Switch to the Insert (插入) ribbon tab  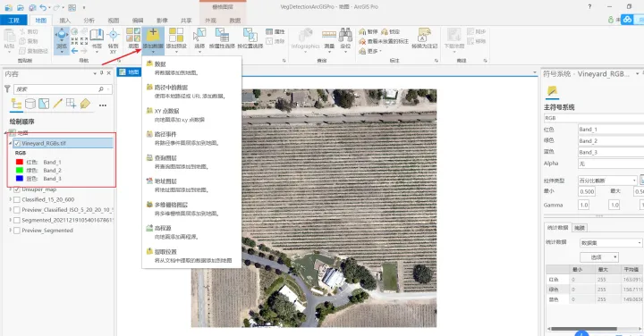pos(65,20)
